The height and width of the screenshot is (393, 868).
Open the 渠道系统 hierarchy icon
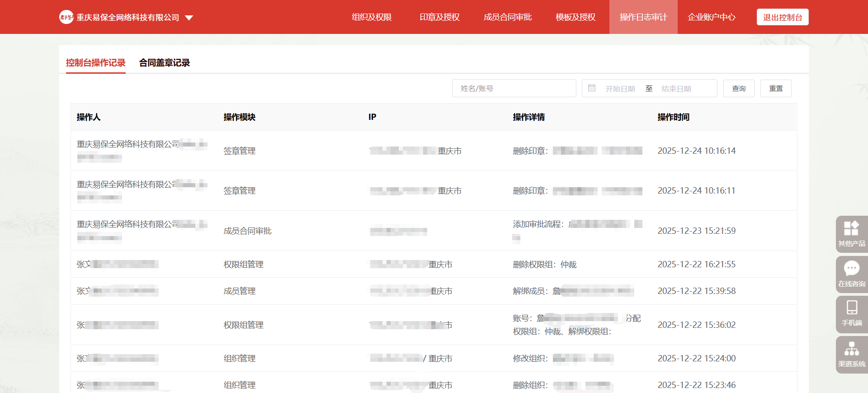point(851,349)
